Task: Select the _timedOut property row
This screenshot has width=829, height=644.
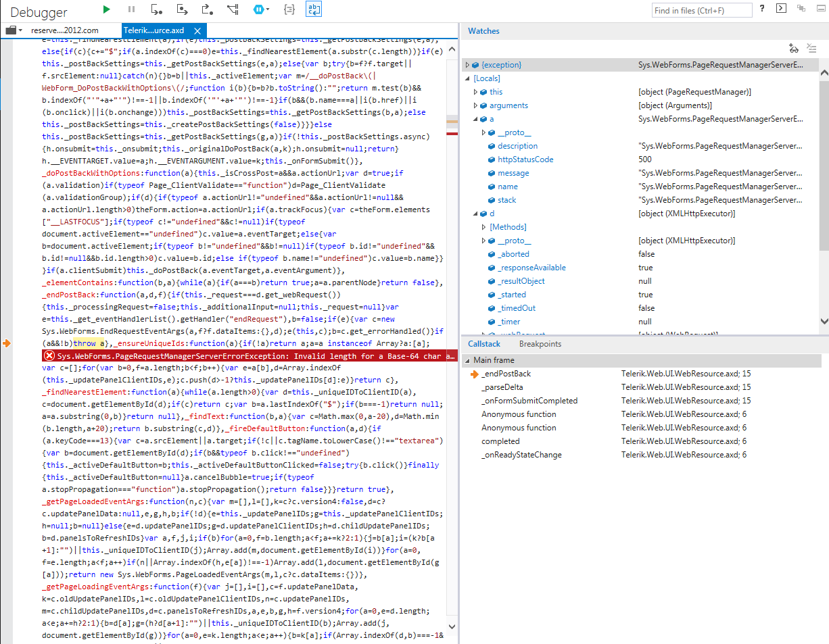Action: click(640, 308)
